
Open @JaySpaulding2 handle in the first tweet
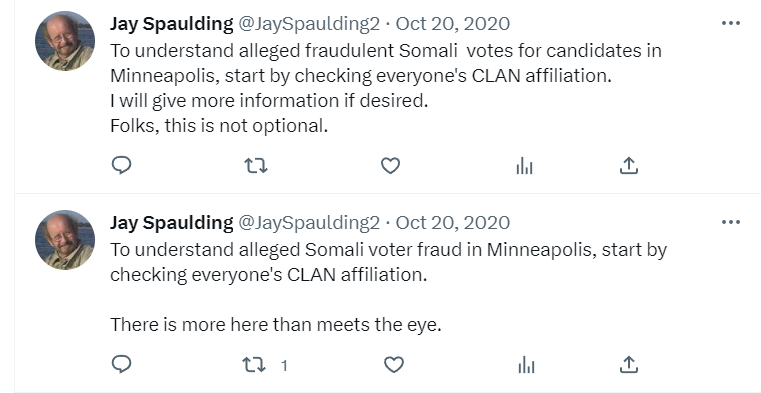click(x=309, y=24)
